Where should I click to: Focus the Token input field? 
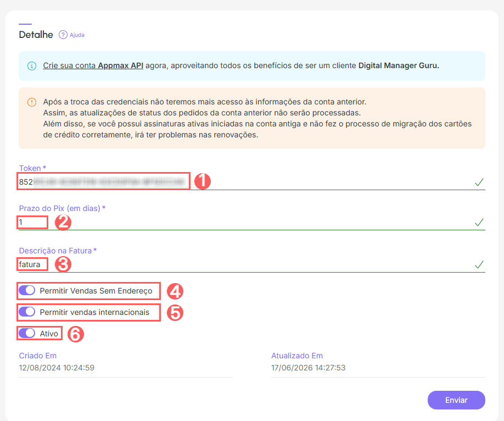[251, 182]
